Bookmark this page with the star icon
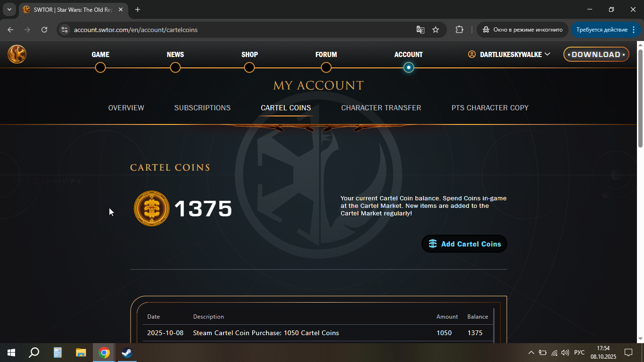The width and height of the screenshot is (644, 362). coord(436,30)
